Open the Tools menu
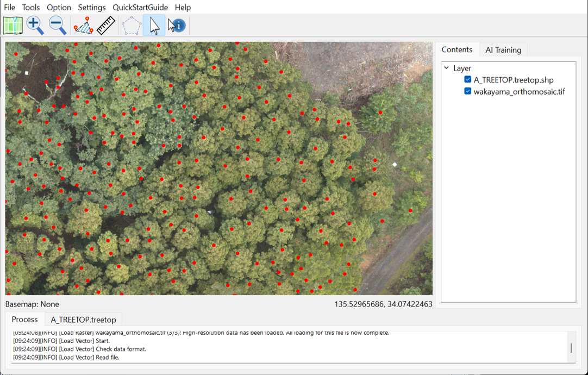 coord(30,7)
